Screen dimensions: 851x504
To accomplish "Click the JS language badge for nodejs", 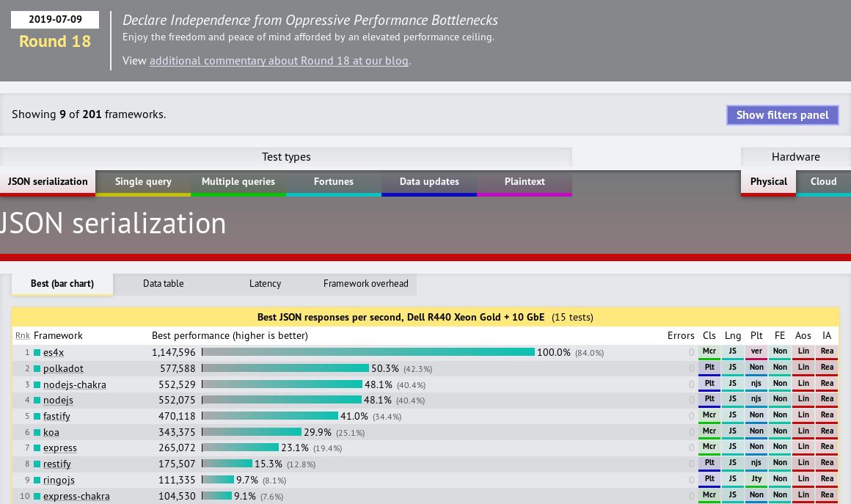I will pyautogui.click(x=733, y=400).
